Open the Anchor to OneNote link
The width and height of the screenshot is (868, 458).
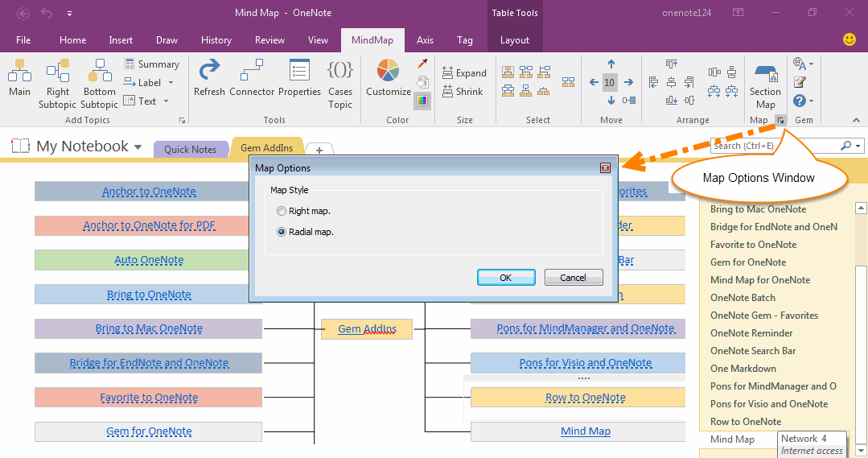[149, 192]
